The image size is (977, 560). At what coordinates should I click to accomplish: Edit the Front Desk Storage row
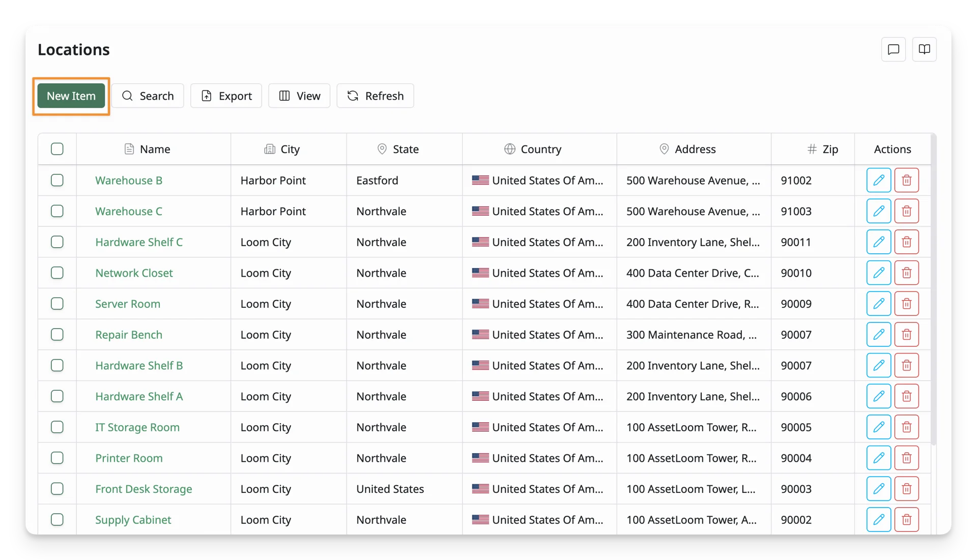878,489
